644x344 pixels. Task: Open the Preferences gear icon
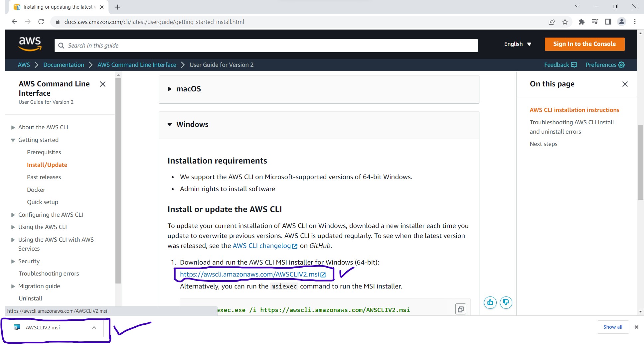(x=621, y=64)
